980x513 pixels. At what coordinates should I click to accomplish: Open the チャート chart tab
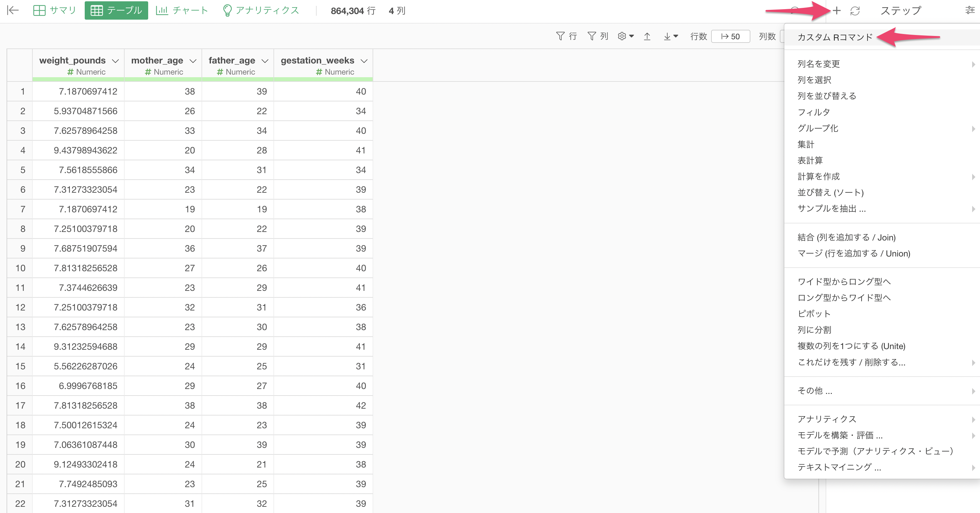pos(182,10)
